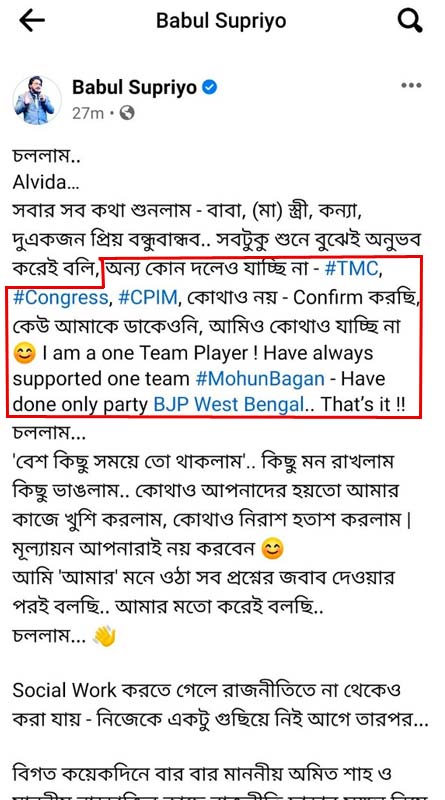Open Babul Supriyo profile picture
This screenshot has width=445, height=800.
pos(37,99)
